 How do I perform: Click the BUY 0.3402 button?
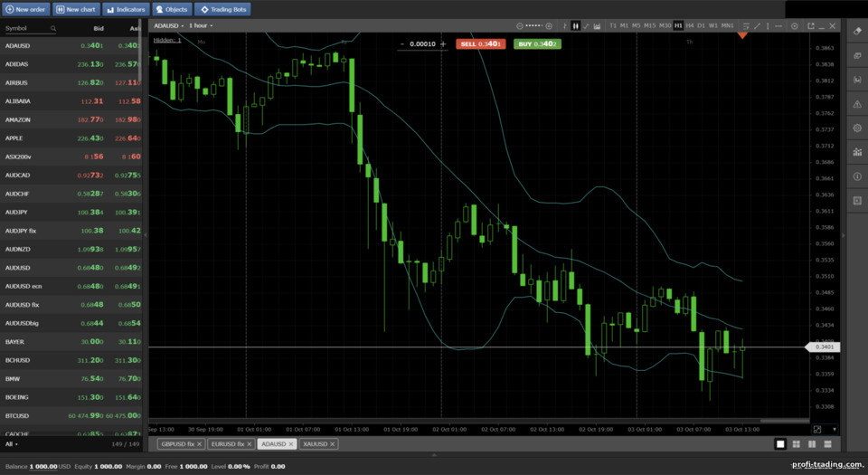pyautogui.click(x=537, y=43)
